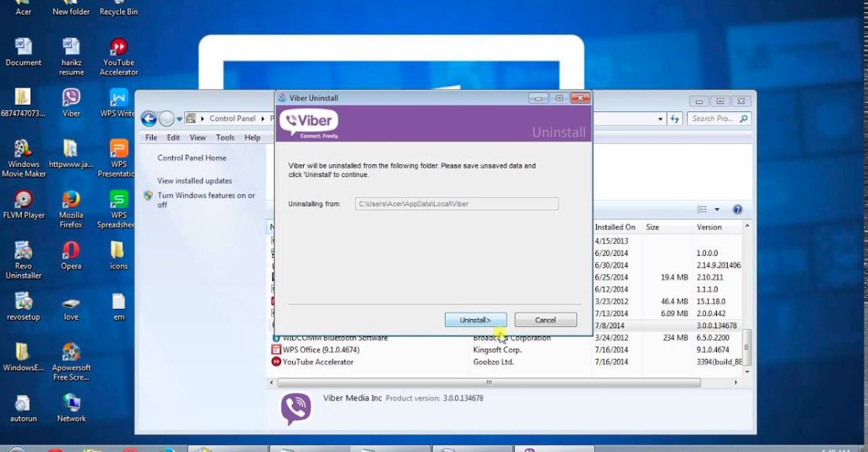This screenshot has width=868, height=452.
Task: Click the program list vertical scrollbar up arrow
Action: 747,226
